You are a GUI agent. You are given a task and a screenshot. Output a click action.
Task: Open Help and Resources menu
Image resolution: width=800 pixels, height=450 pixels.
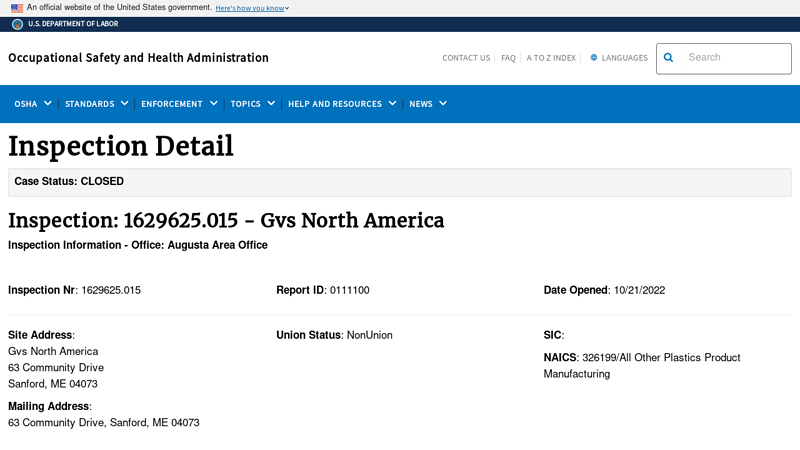(x=341, y=103)
